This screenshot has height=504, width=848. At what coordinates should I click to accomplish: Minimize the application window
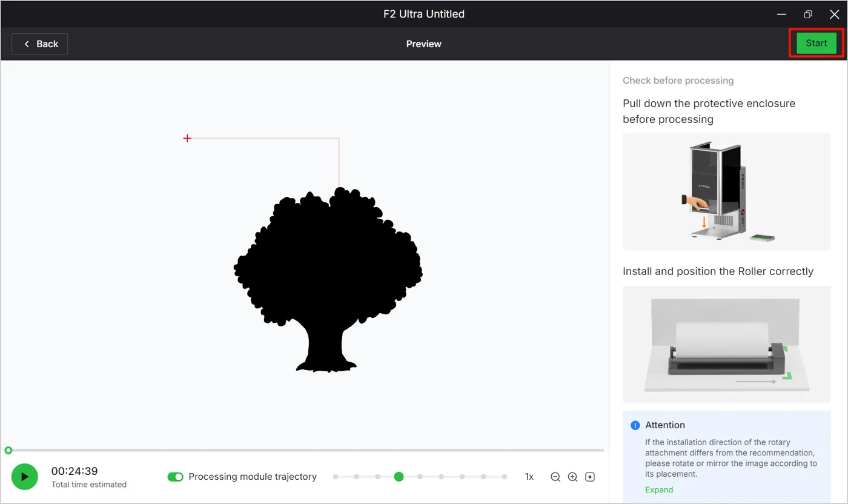(781, 14)
